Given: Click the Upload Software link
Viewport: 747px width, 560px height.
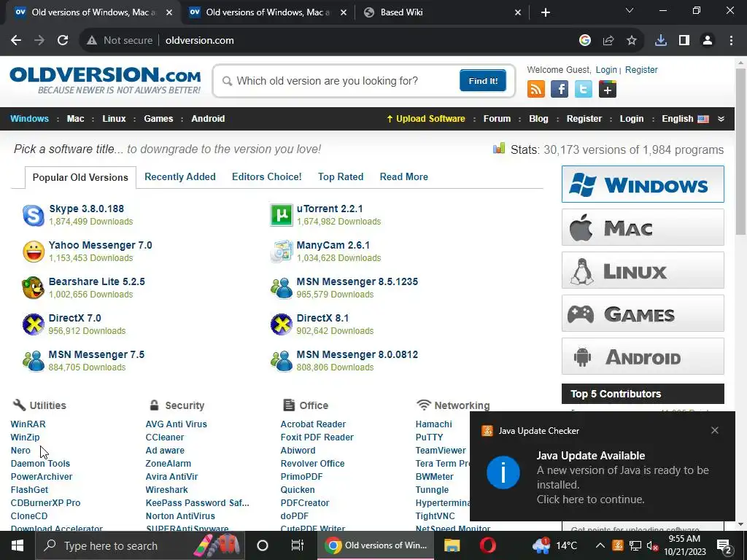Looking at the screenshot, I should click(x=426, y=119).
